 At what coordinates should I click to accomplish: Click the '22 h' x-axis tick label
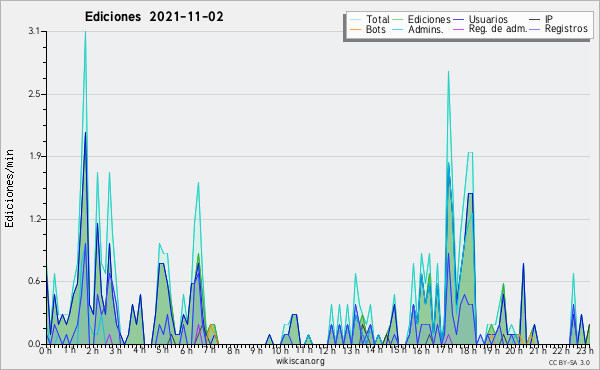pyautogui.click(x=562, y=350)
